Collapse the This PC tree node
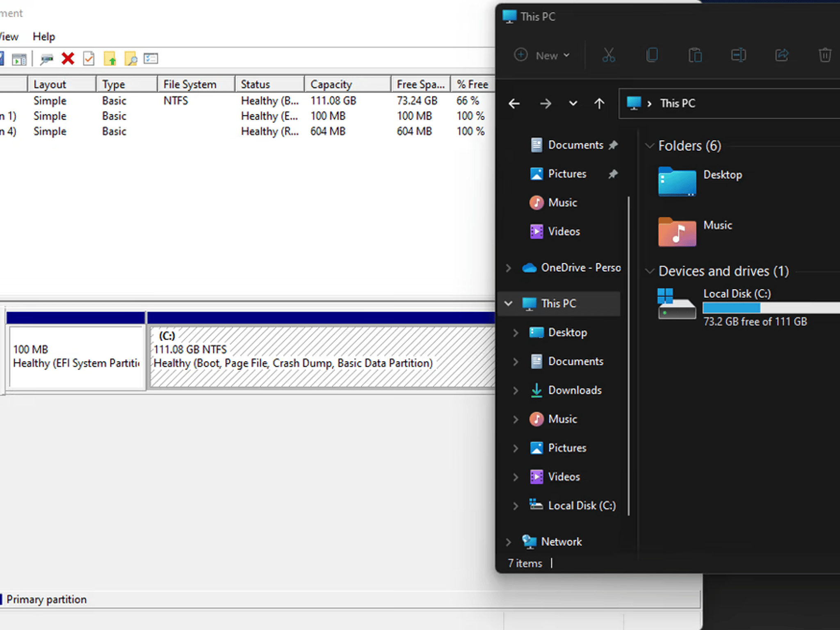840x630 pixels. 509,304
